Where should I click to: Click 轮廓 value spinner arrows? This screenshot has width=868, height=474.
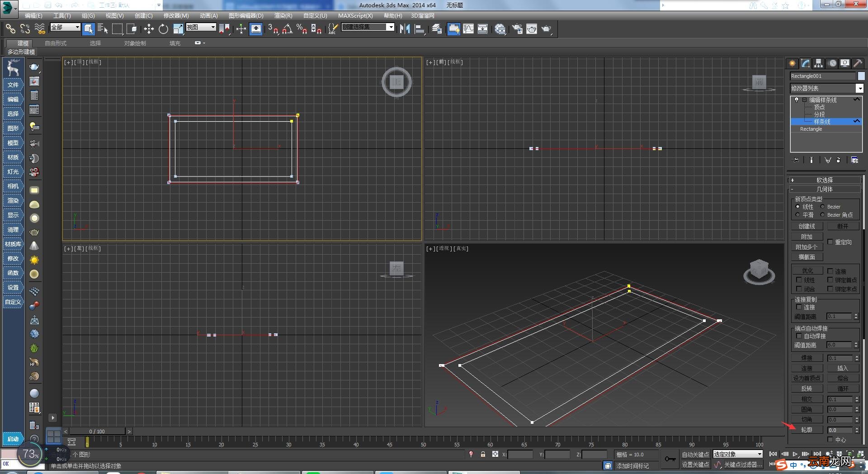(x=857, y=430)
